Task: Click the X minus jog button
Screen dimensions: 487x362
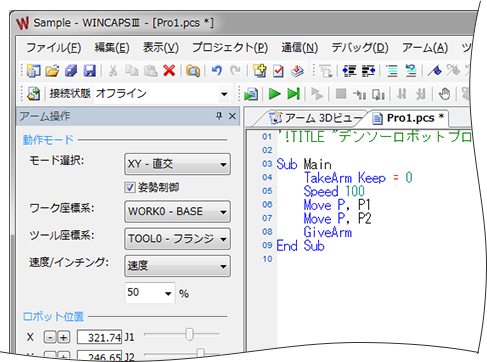Action: coord(50,338)
